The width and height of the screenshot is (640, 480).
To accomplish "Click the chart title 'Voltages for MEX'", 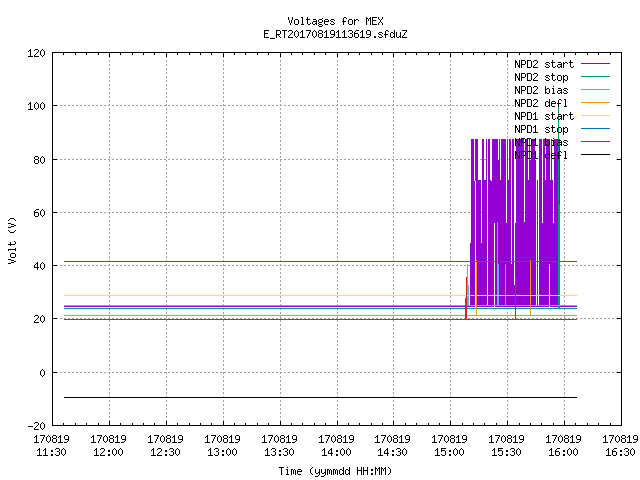I will coord(335,21).
